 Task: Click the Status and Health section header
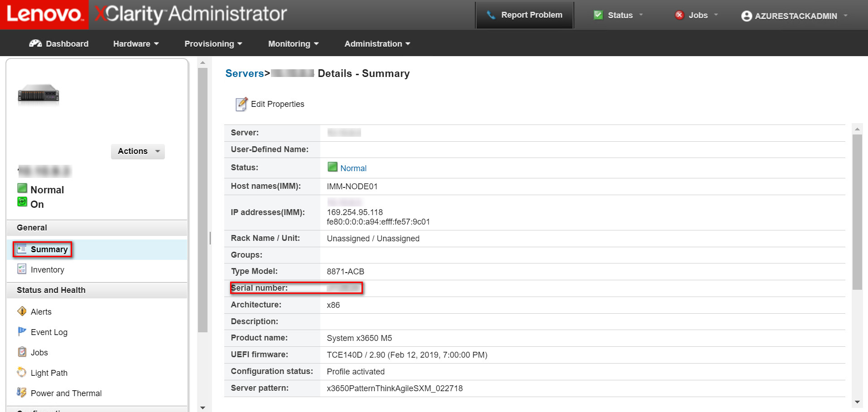pos(97,290)
